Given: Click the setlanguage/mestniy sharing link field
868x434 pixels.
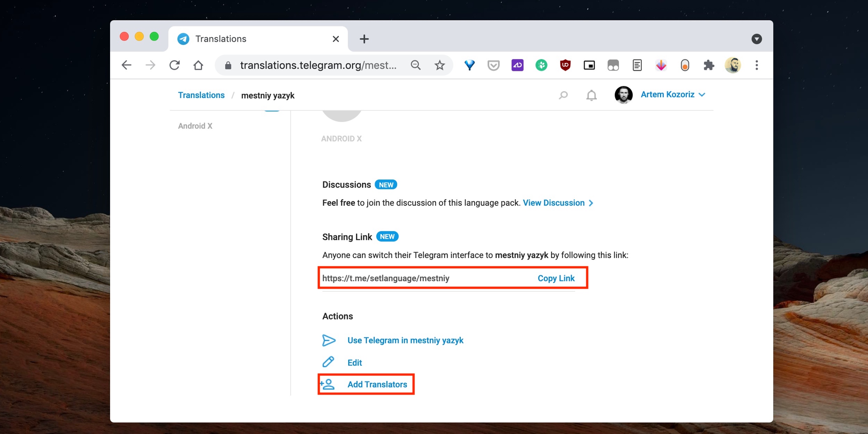Looking at the screenshot, I should 386,278.
